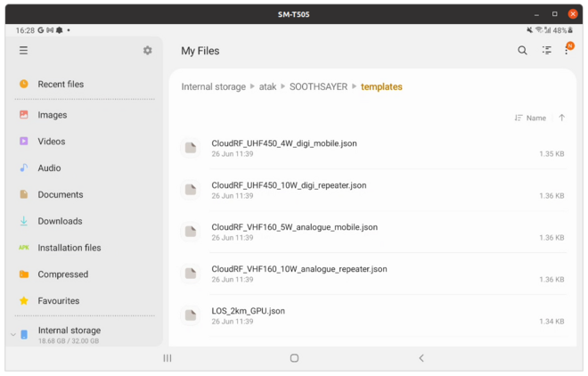Go to Internal storage breadcrumb
Image resolution: width=588 pixels, height=376 pixels.
click(214, 87)
